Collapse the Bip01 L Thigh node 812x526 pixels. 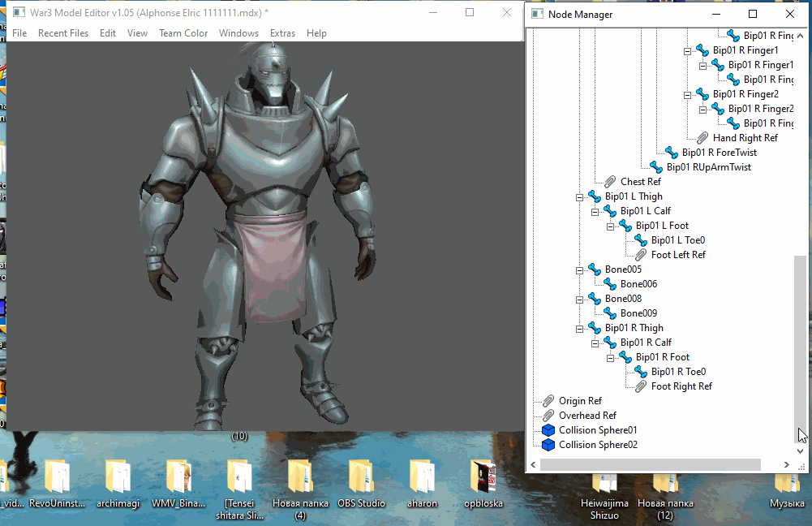tap(579, 196)
